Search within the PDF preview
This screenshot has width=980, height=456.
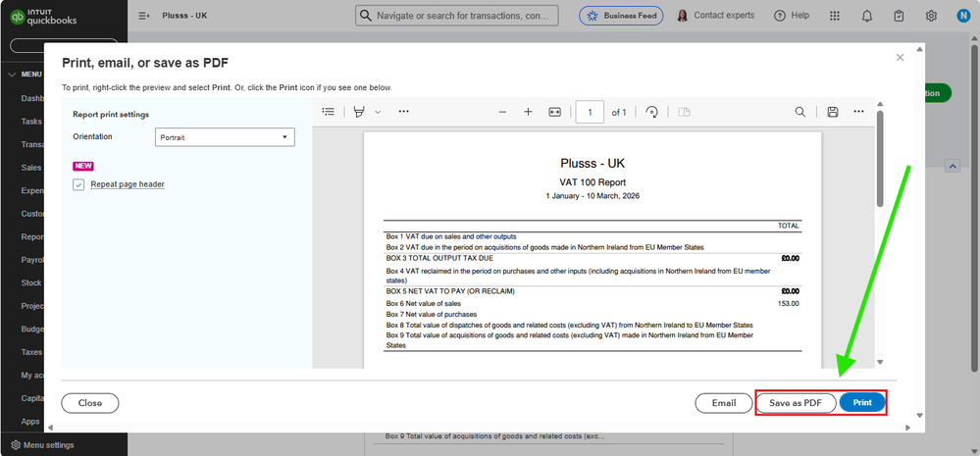tap(800, 112)
